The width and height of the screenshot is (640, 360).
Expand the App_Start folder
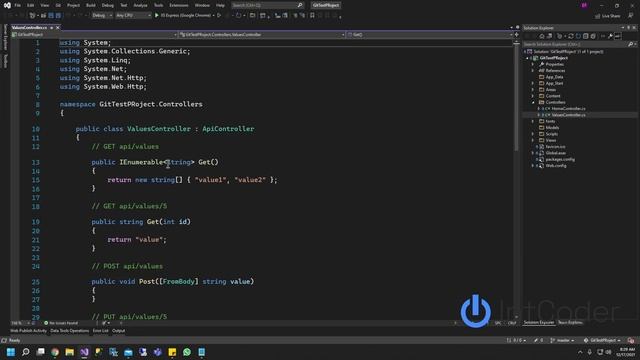533,83
